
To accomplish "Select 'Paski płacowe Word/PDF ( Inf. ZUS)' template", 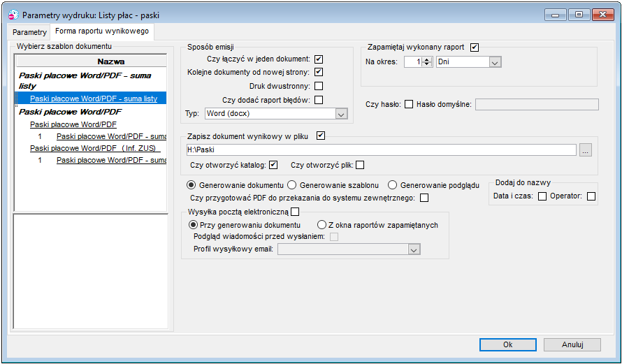I will click(95, 148).
